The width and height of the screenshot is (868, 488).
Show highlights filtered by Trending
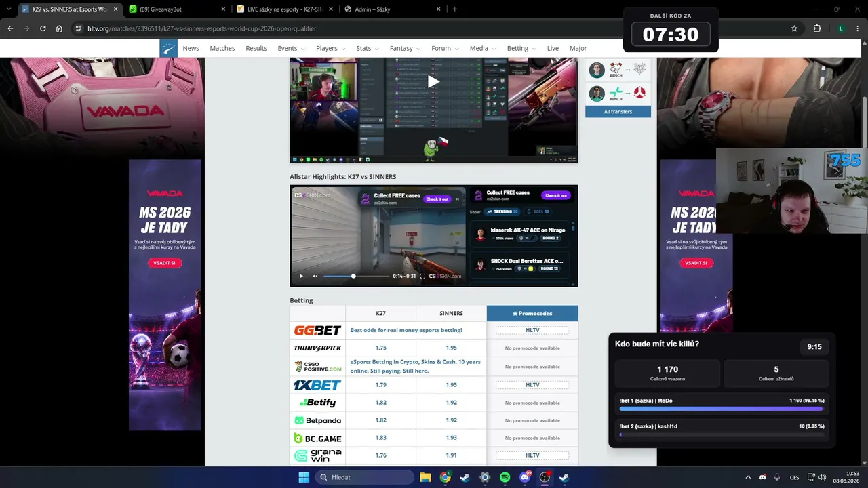501,212
